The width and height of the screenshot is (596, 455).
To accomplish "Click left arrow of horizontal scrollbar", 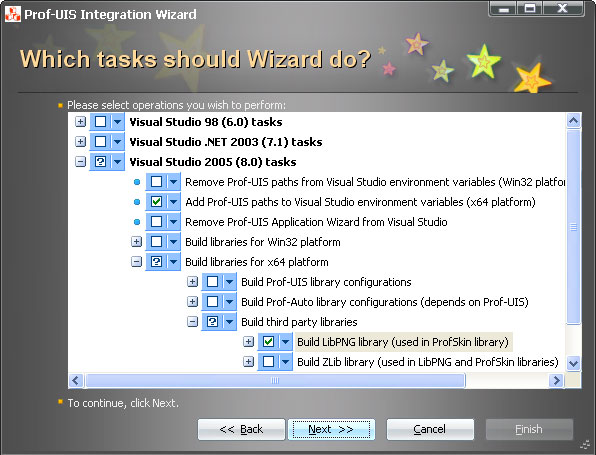I will pos(76,380).
